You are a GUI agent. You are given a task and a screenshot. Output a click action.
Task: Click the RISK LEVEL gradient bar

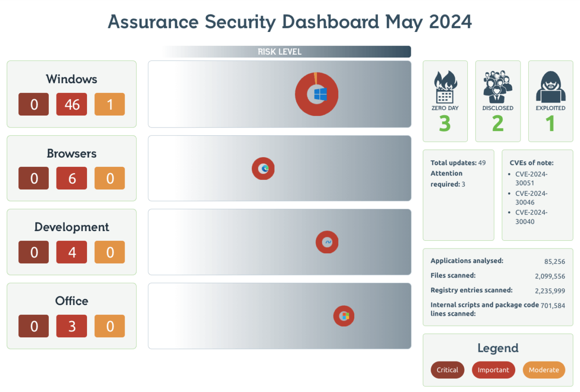click(280, 51)
